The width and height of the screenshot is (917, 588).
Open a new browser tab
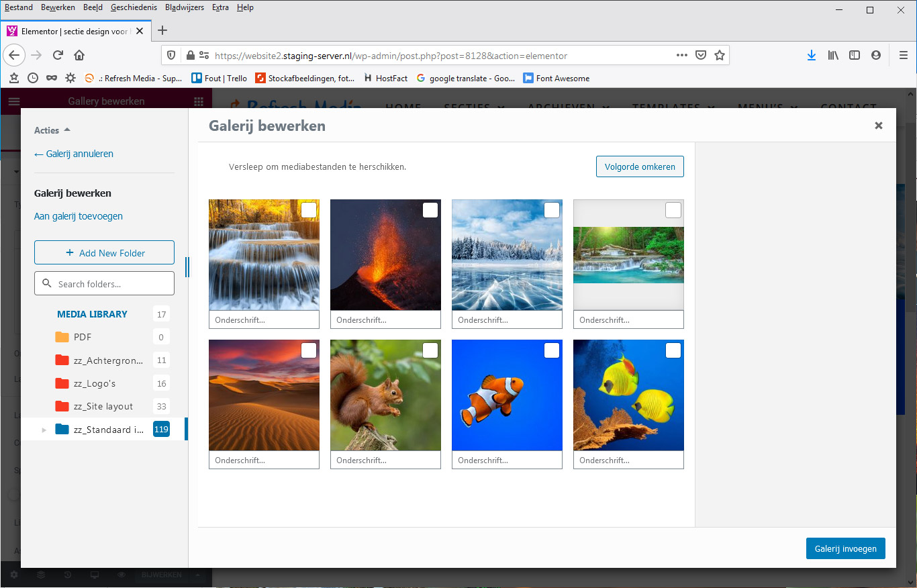point(162,30)
